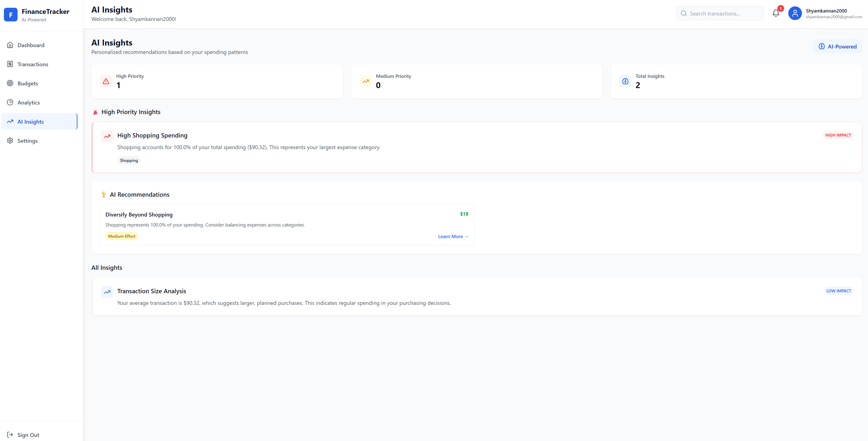Click the High Priority warning triangle icon

106,81
